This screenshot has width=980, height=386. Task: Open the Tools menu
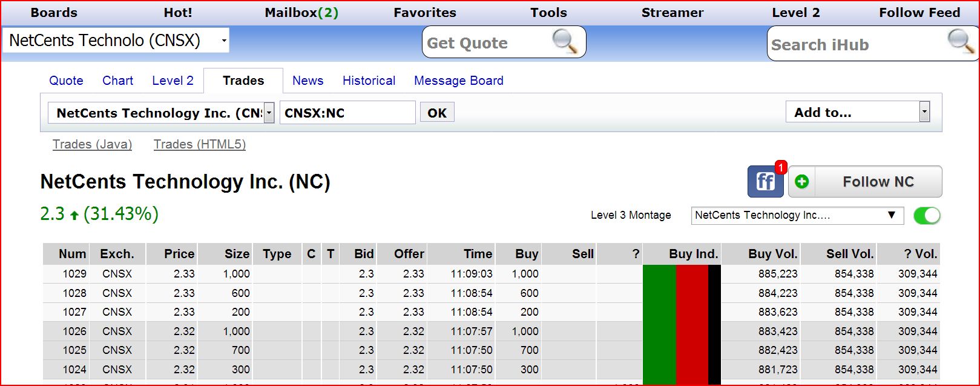(548, 13)
